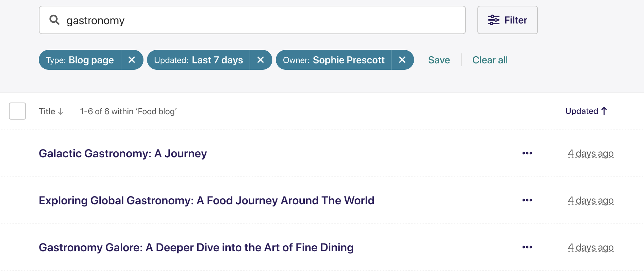Sort results by Updated column
Screen dimensions: 644x278
586,111
